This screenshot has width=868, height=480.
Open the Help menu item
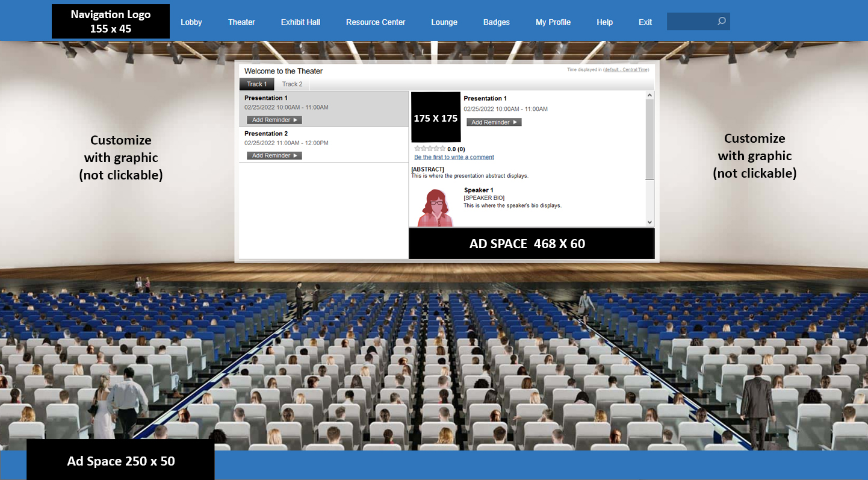coord(605,22)
